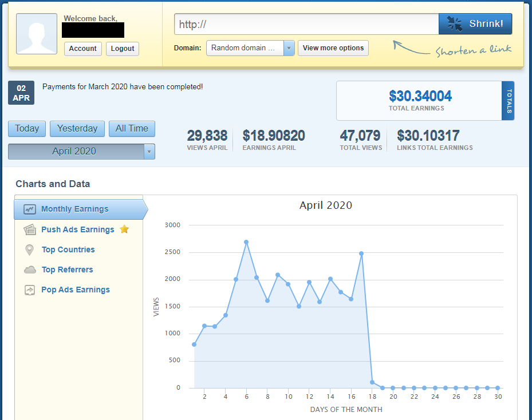Viewport: 532px width, 420px height.
Task: Click the Push Ads Earnings icon
Action: 30,229
